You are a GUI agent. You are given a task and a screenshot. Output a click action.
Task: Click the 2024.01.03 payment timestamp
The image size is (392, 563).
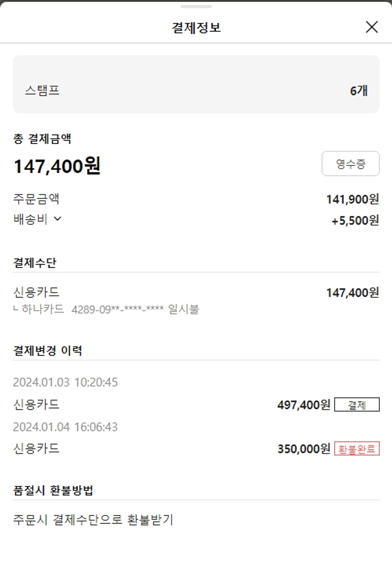[x=65, y=382]
